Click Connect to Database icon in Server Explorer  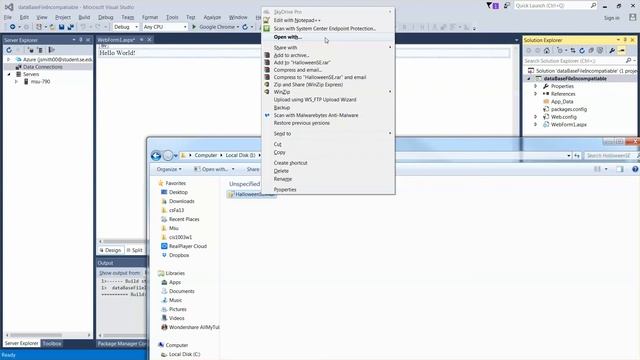click(31, 50)
